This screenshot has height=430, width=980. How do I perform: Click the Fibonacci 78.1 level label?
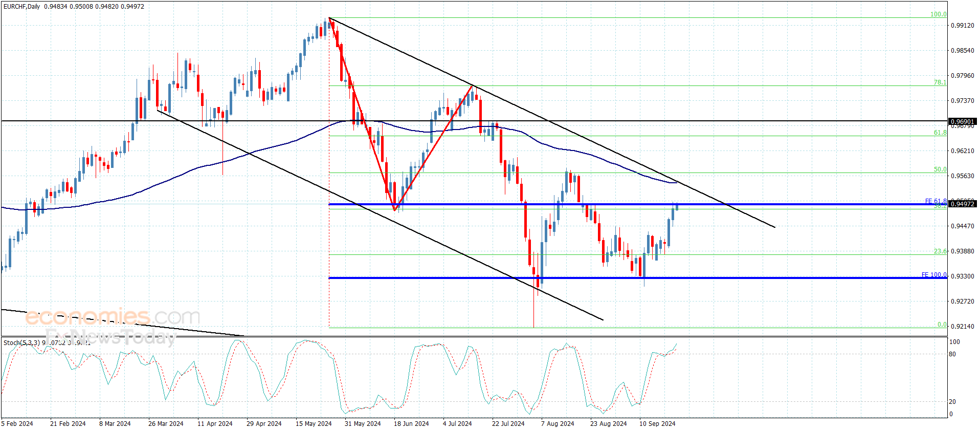[x=940, y=82]
